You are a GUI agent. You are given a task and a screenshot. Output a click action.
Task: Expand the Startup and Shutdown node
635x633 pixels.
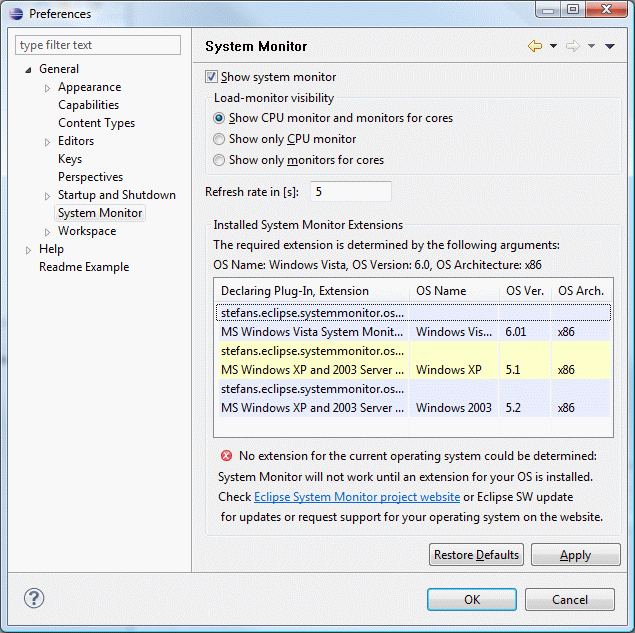pos(47,196)
